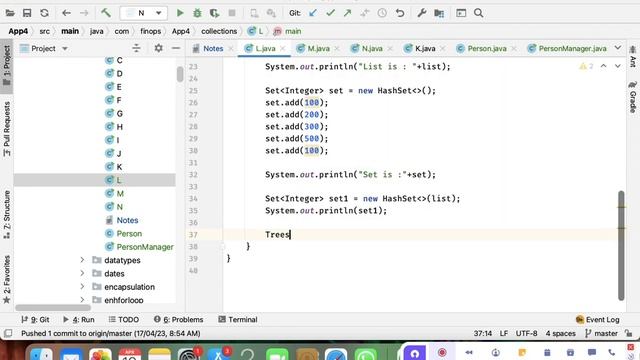
Task: Search everywhere with the magnifier icon
Action: click(479, 13)
